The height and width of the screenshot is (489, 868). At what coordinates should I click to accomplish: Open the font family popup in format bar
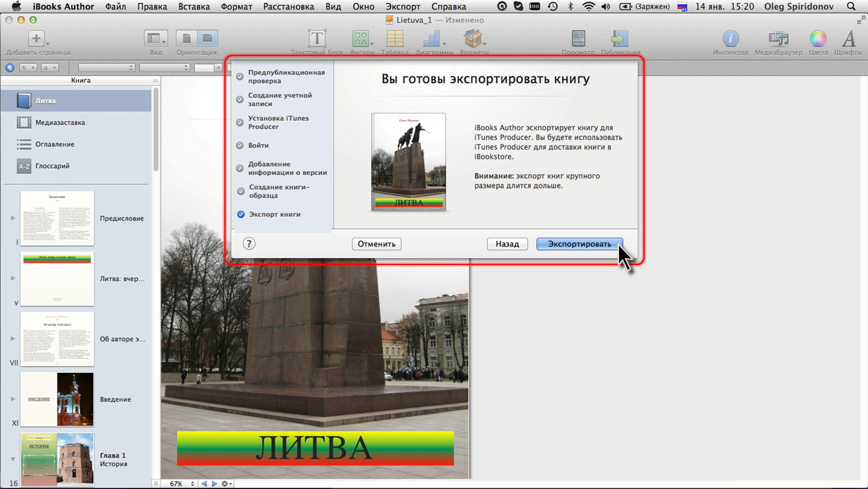(x=107, y=68)
